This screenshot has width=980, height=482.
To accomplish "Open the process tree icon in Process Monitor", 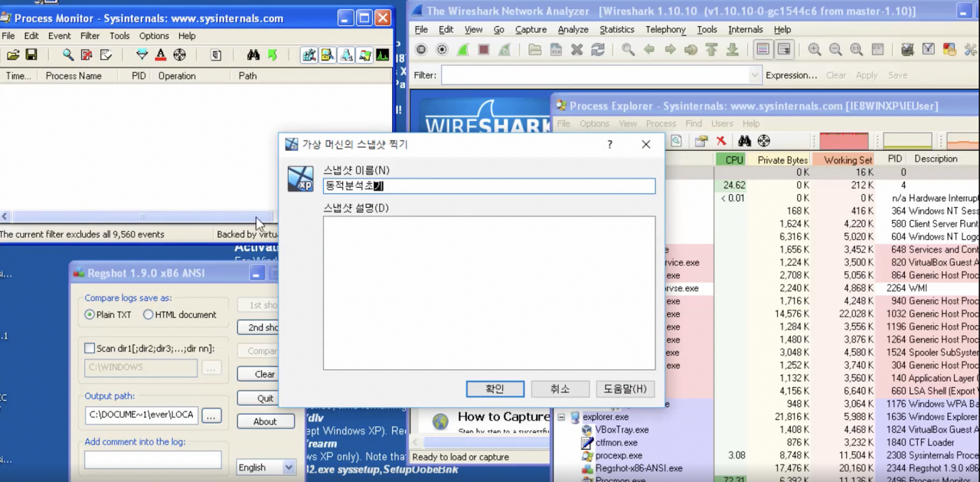I will click(x=217, y=54).
